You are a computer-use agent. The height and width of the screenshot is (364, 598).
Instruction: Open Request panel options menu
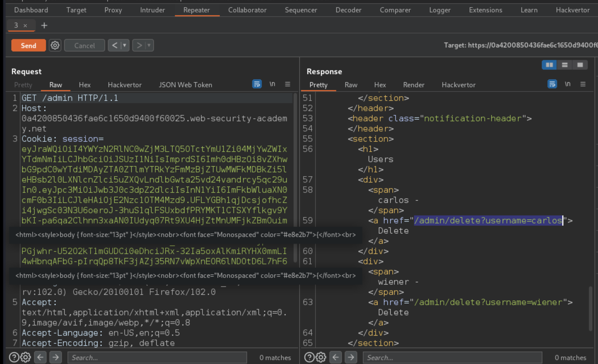tap(288, 84)
